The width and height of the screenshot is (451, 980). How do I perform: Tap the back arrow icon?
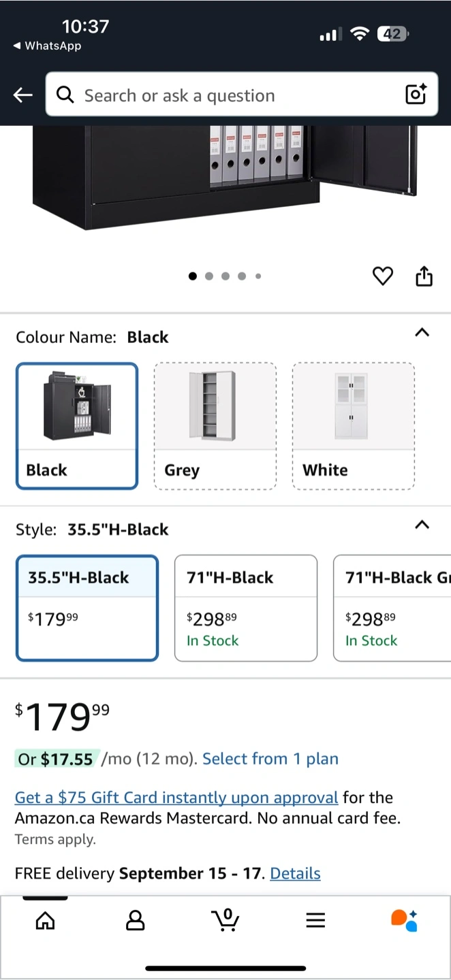23,95
